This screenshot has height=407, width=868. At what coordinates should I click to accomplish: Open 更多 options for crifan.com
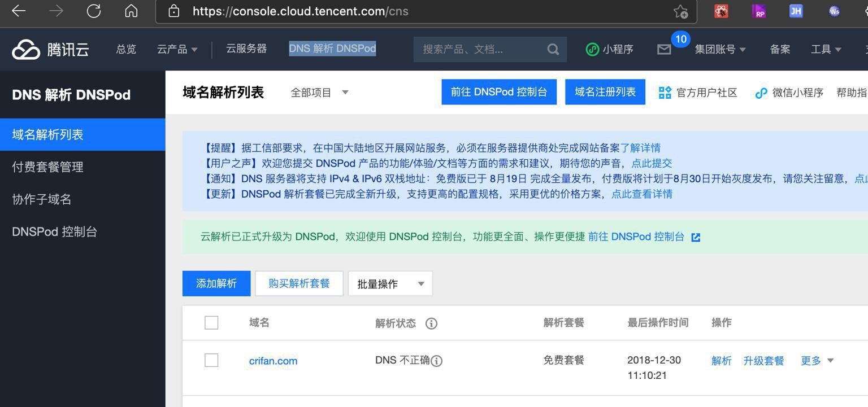pyautogui.click(x=817, y=361)
